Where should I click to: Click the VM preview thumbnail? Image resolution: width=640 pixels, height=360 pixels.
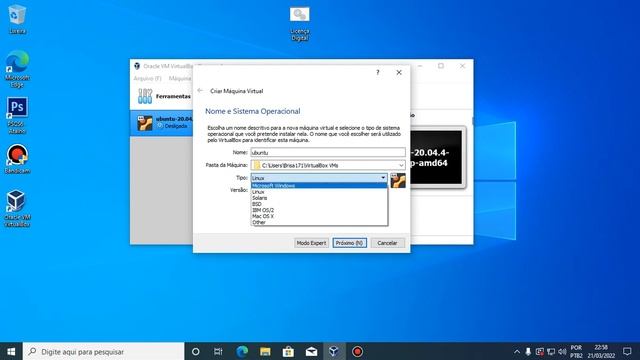436,158
